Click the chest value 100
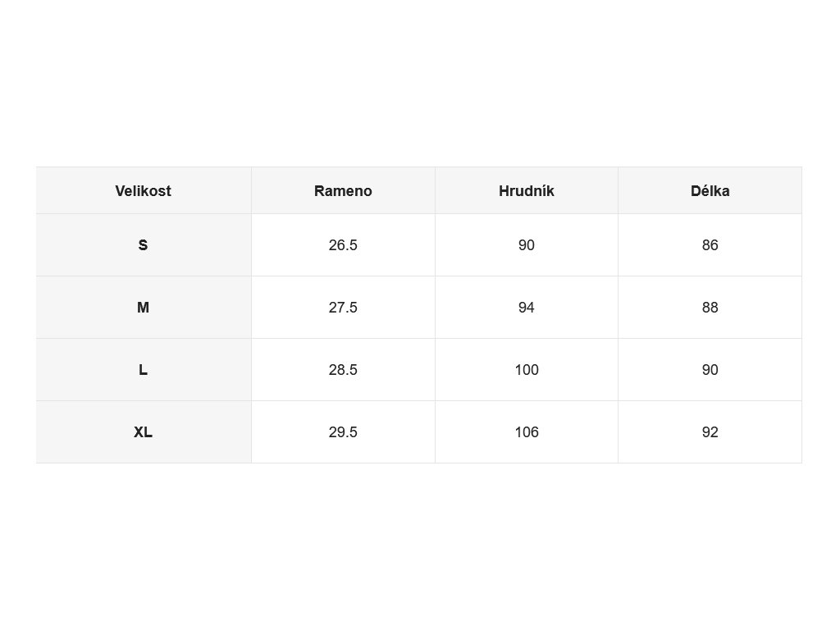 click(x=526, y=370)
